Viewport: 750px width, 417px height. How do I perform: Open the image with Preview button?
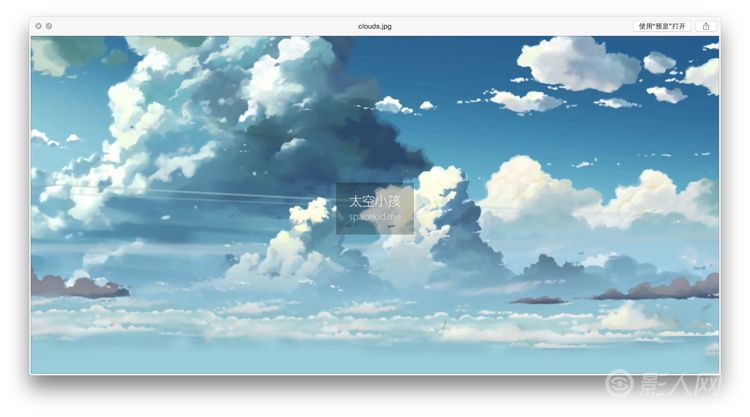tap(662, 26)
